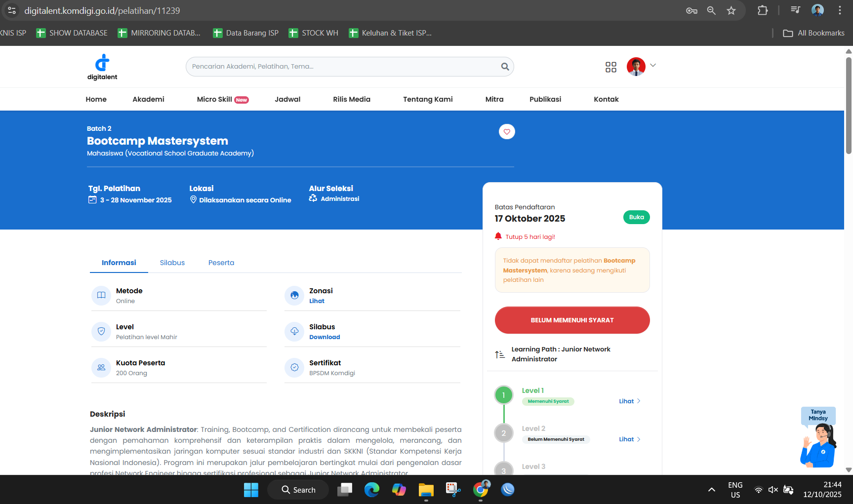Switch to the Peserta tab

[221, 263]
